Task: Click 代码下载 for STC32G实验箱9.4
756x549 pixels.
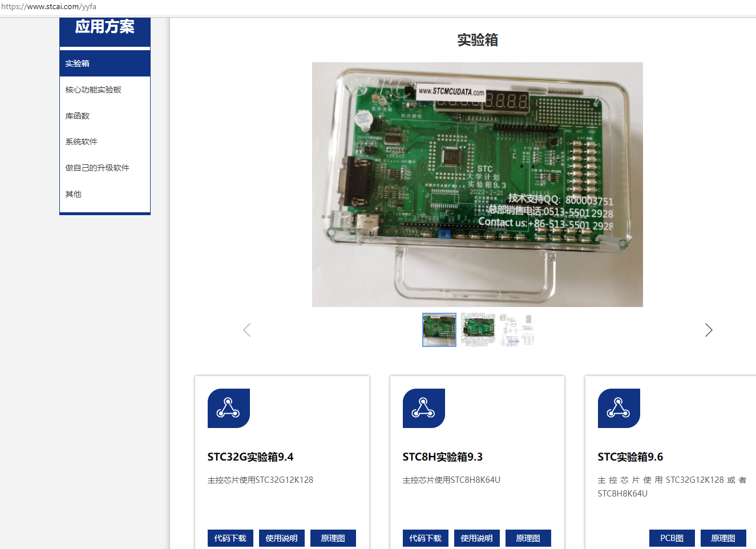Action: [x=231, y=538]
